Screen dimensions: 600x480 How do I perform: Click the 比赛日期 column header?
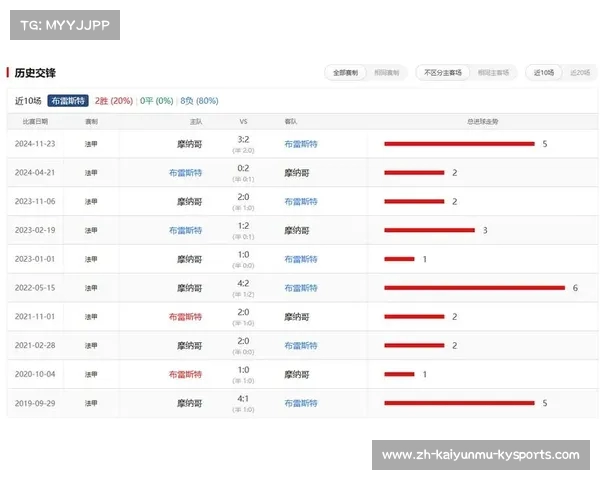35,122
